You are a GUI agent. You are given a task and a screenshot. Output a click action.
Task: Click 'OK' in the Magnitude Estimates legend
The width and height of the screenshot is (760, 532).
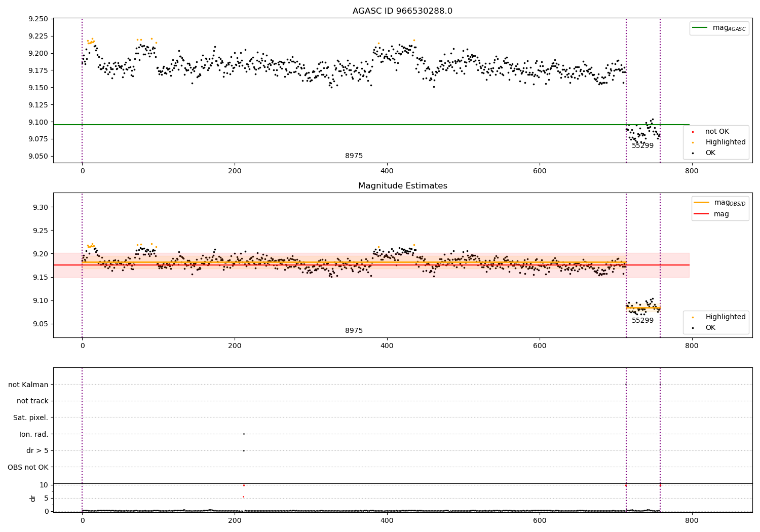(x=710, y=328)
